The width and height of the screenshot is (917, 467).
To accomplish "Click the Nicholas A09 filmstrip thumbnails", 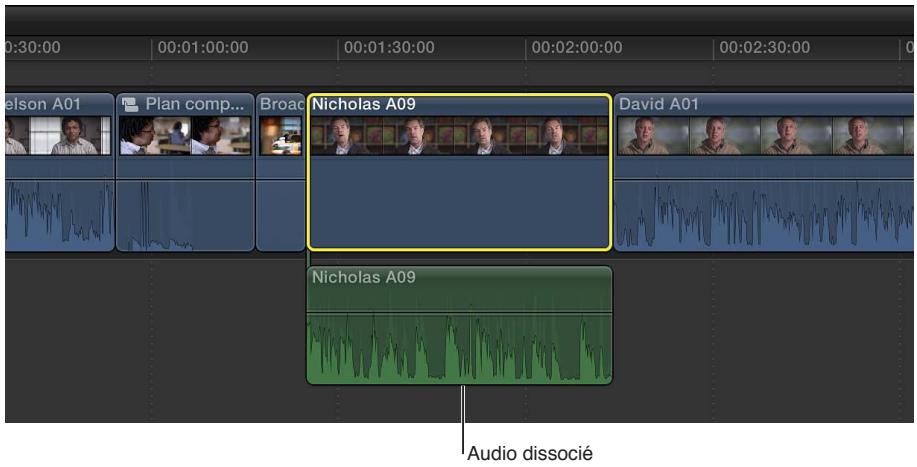I will point(460,135).
